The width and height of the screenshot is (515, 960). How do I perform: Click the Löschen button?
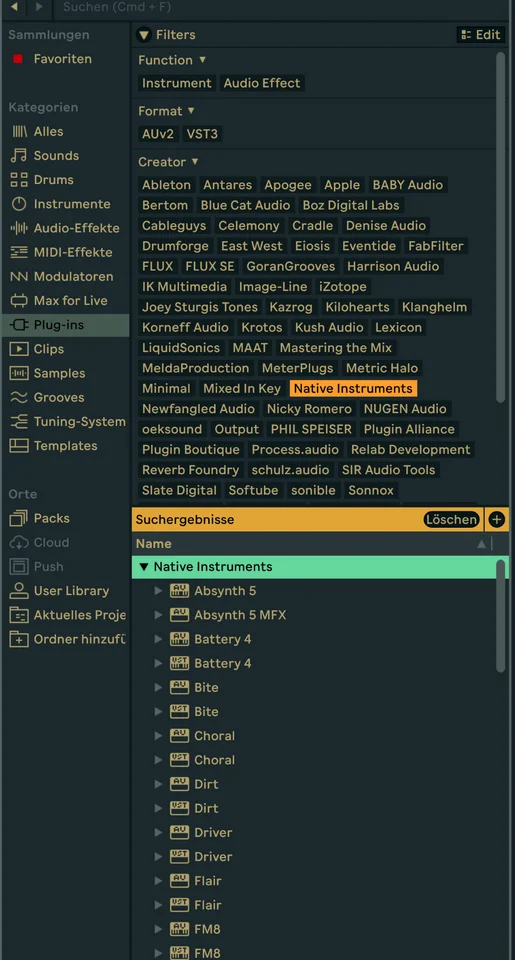coord(452,520)
